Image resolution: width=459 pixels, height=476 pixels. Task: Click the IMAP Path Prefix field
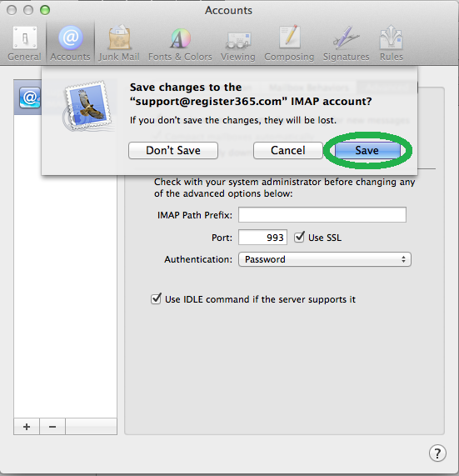pyautogui.click(x=322, y=215)
